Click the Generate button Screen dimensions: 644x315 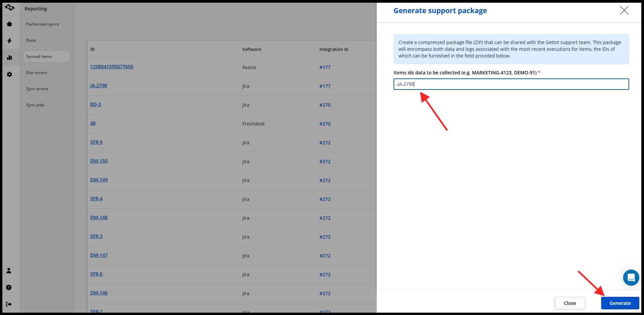point(620,303)
